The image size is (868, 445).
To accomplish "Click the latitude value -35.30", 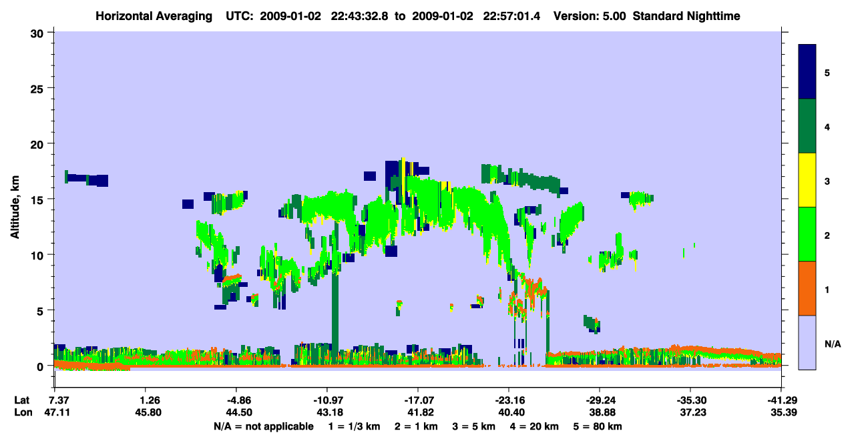I will tap(690, 400).
